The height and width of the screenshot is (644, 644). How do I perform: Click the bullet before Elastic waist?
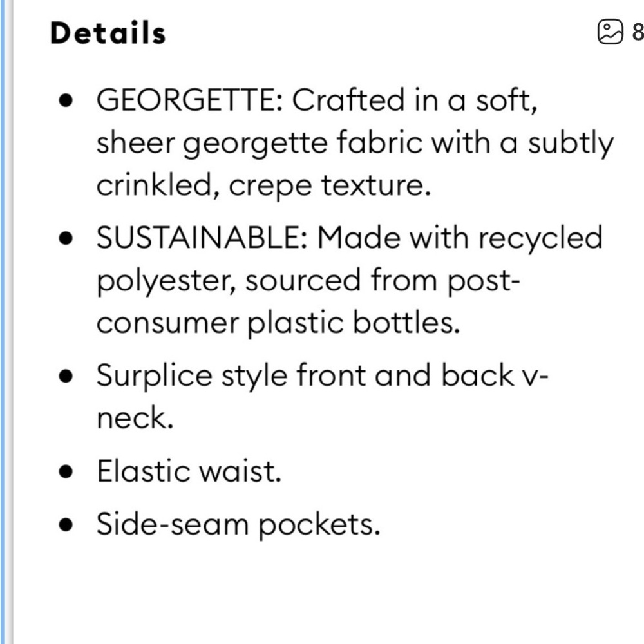coord(66,471)
